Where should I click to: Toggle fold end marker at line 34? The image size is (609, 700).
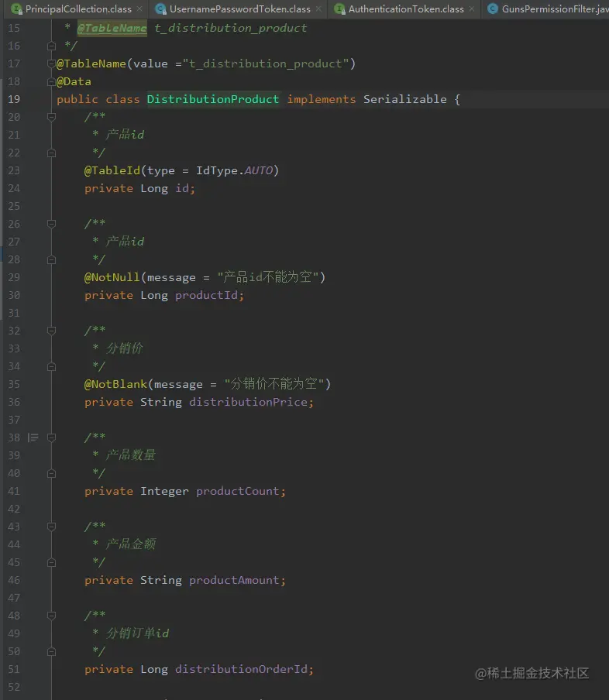click(51, 366)
